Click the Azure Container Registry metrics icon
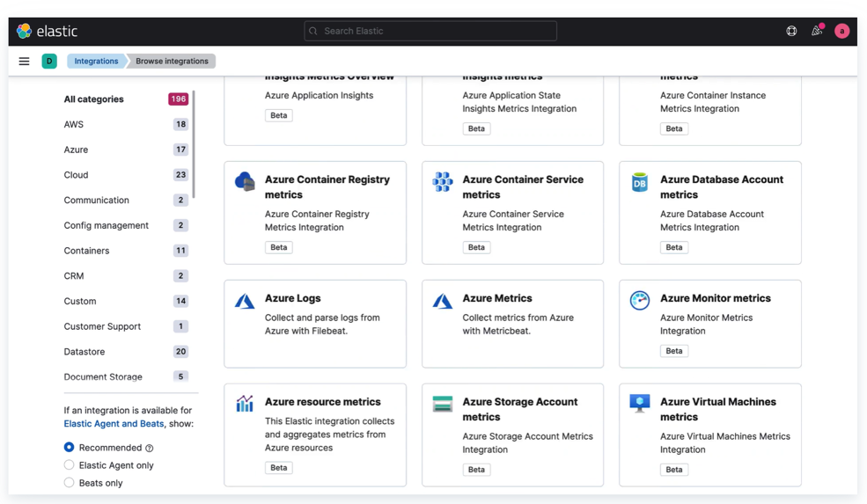 (x=245, y=182)
